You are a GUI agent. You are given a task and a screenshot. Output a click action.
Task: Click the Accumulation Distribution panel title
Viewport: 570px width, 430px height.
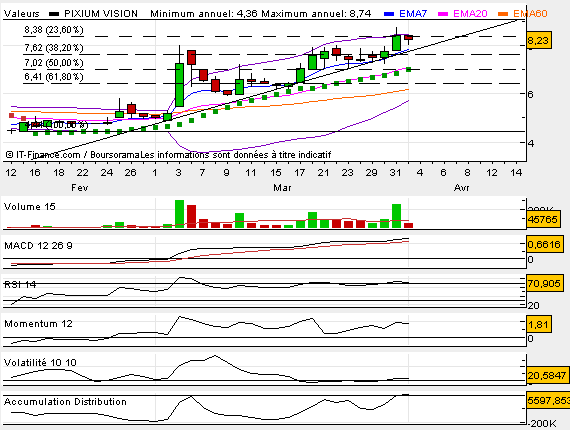coord(65,401)
